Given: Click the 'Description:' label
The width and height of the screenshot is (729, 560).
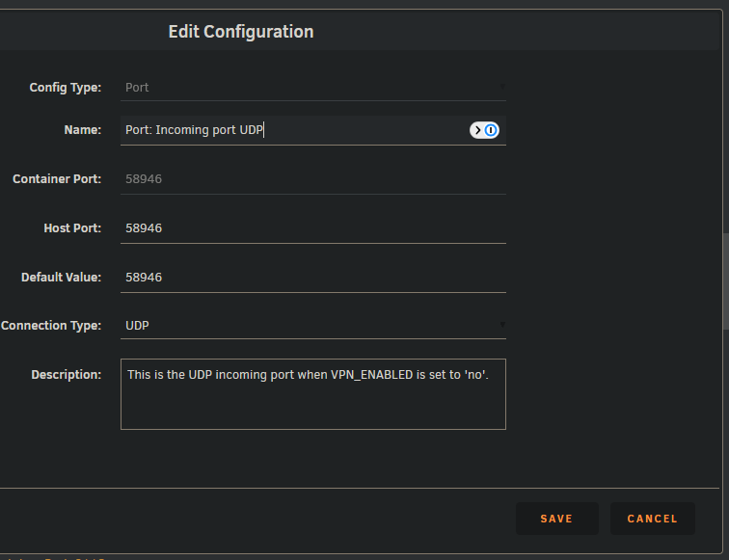Looking at the screenshot, I should point(66,375).
